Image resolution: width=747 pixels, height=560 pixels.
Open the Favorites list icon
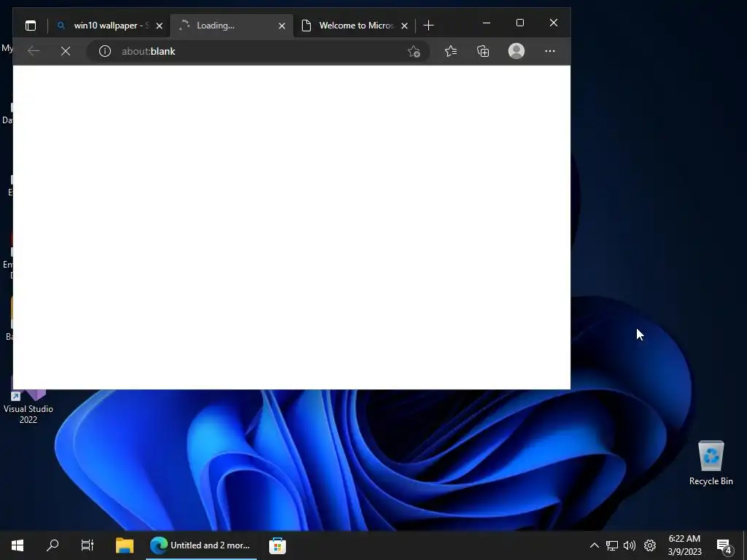(x=451, y=51)
